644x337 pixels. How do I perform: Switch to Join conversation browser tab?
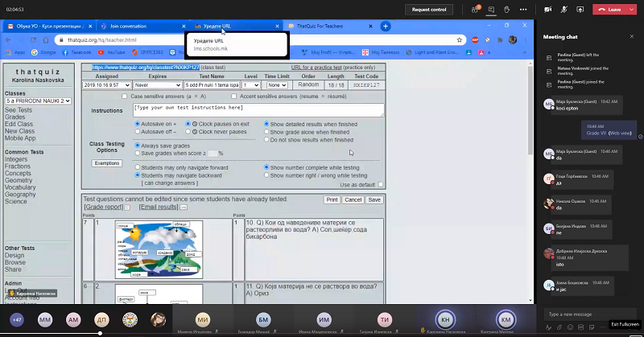(141, 26)
